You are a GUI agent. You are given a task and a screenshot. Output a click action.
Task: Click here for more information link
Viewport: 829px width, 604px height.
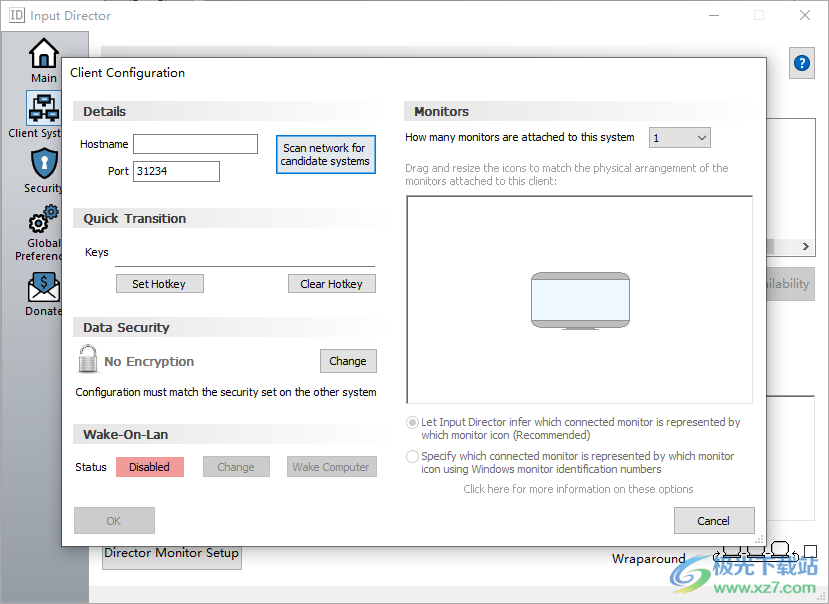coord(580,489)
